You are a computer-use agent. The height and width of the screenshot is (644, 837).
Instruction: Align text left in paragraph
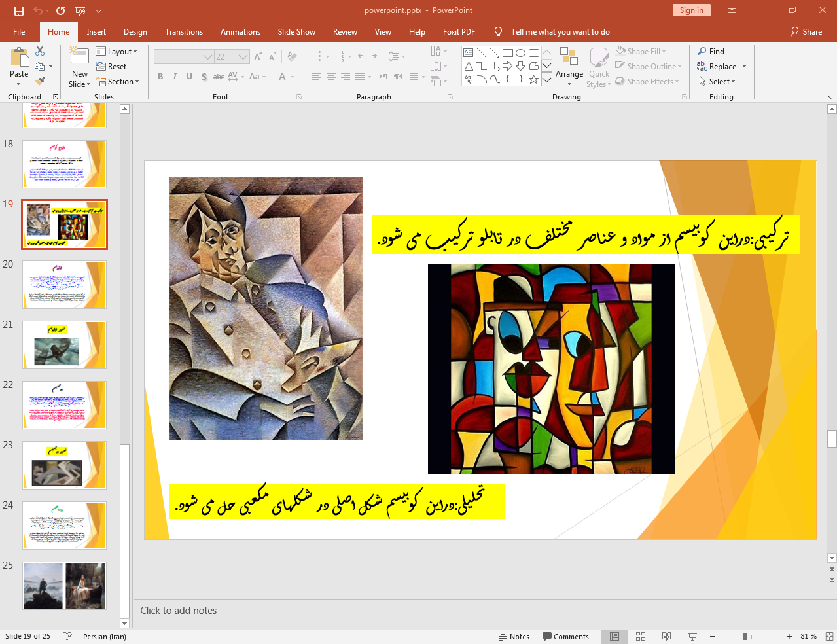coord(317,77)
